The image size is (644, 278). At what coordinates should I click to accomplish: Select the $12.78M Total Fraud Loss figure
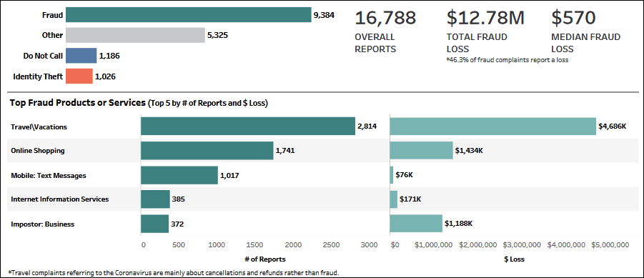coord(485,18)
